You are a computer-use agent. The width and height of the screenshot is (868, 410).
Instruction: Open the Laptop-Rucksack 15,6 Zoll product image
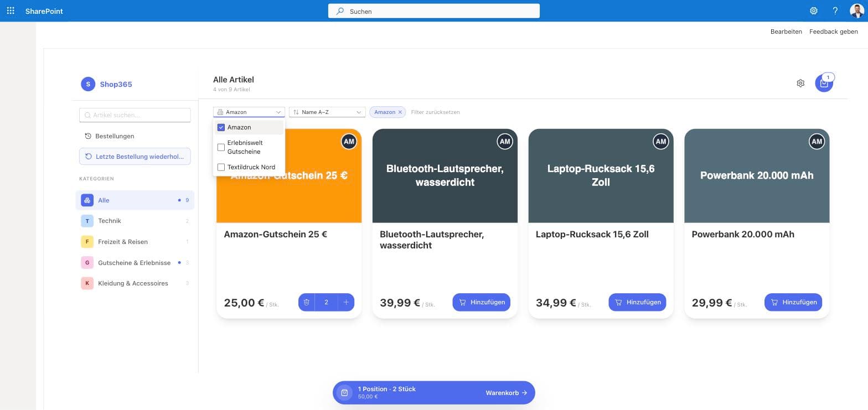(601, 176)
